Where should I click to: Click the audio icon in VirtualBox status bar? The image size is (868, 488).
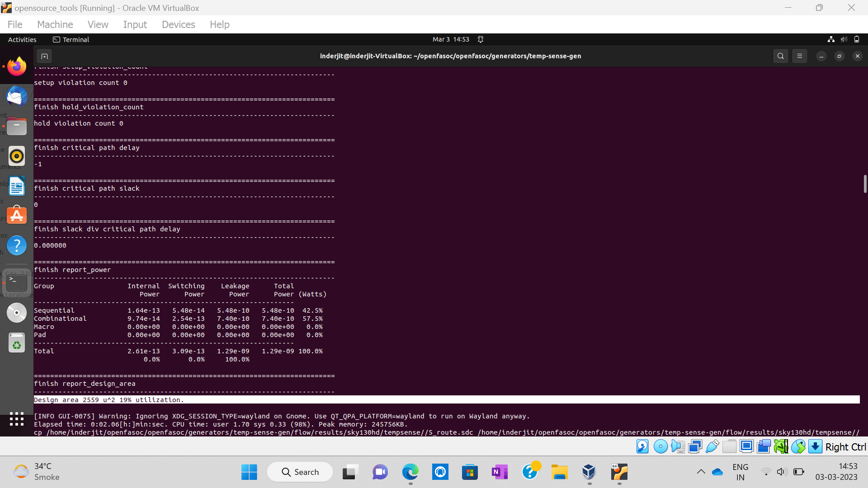[x=678, y=446]
